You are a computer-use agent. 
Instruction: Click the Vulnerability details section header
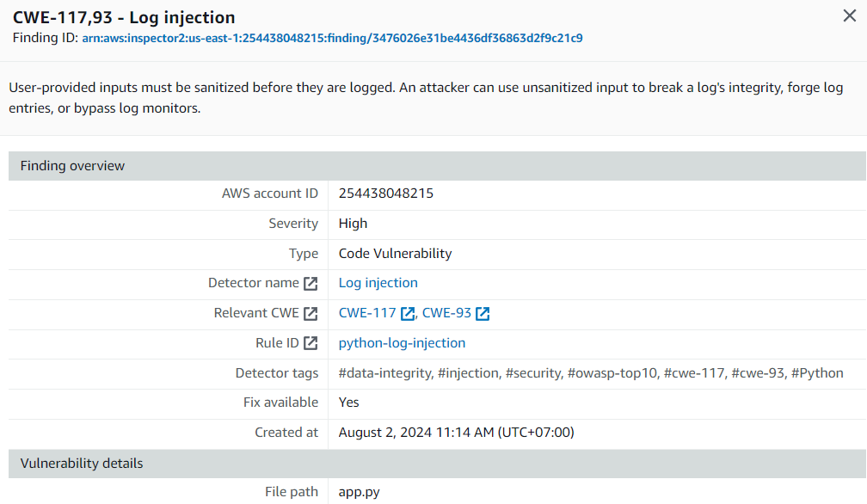point(437,463)
